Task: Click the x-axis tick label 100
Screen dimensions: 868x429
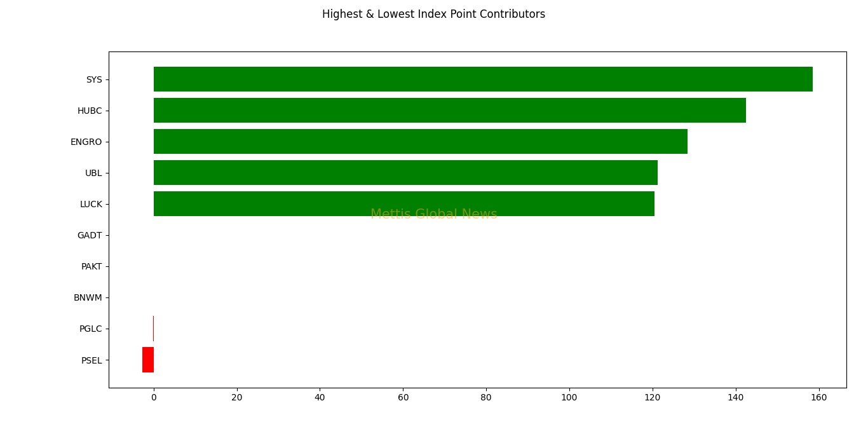Action: (569, 398)
